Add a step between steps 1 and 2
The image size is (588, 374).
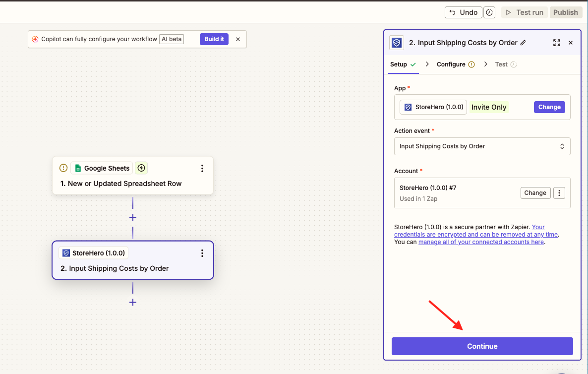(x=133, y=218)
